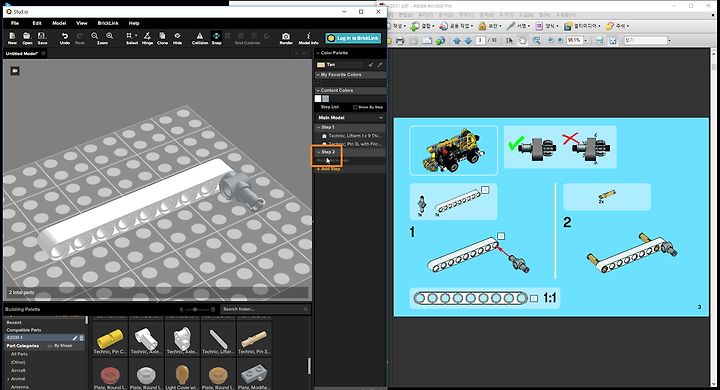Image resolution: width=720 pixels, height=390 pixels.
Task: Select the tan Technic Pin 3L part
Action: 254,339
